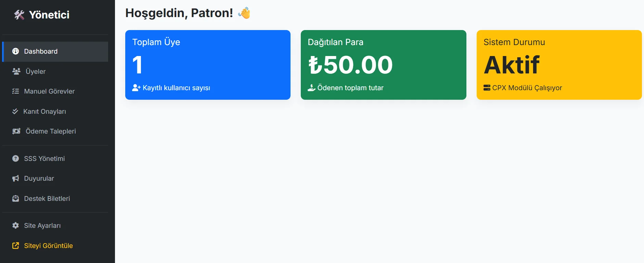Viewport: 644px width, 263px height.
Task: Click the Siteyi Görüntüle external link icon
Action: point(16,246)
